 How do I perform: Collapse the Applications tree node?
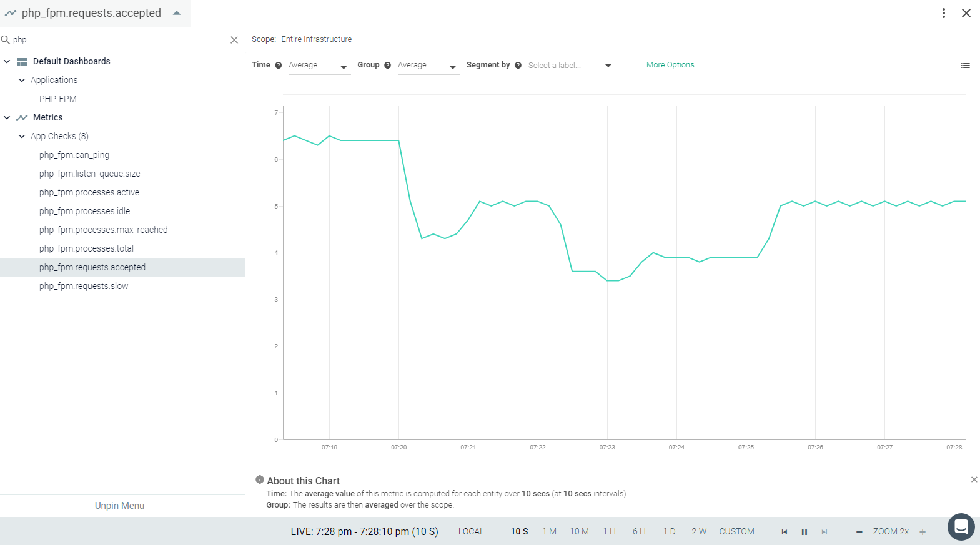[22, 80]
